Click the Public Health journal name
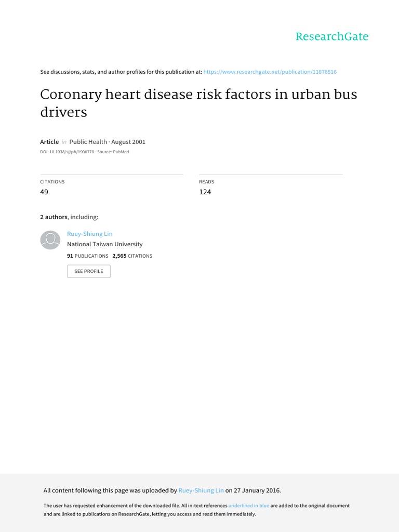The width and height of the screenshot is (399, 532). coord(88,142)
